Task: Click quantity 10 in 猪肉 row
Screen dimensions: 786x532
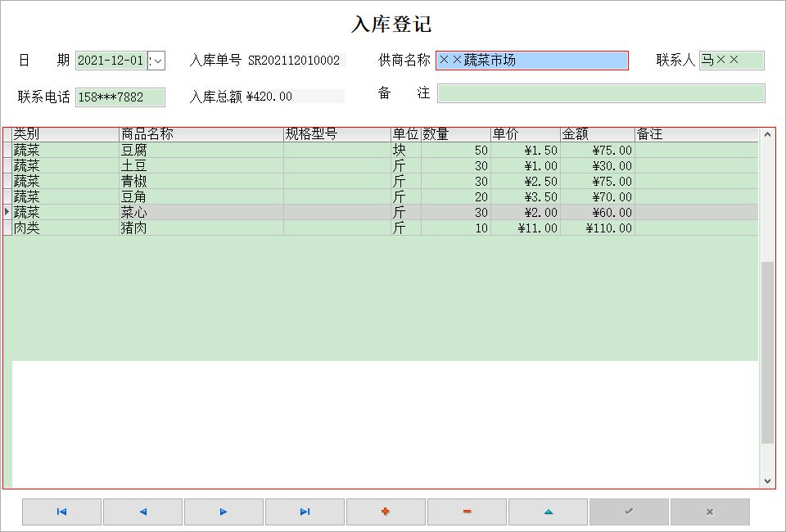Action: tap(456, 228)
